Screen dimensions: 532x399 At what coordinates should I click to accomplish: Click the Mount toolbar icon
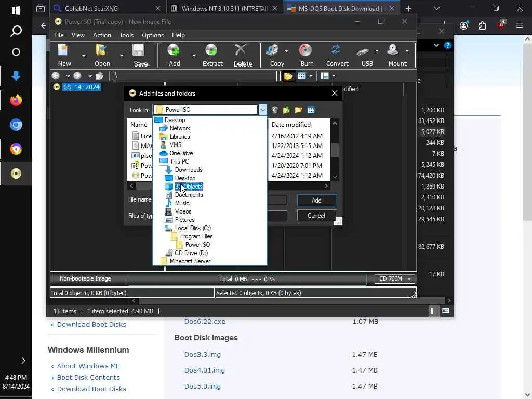pos(393,50)
